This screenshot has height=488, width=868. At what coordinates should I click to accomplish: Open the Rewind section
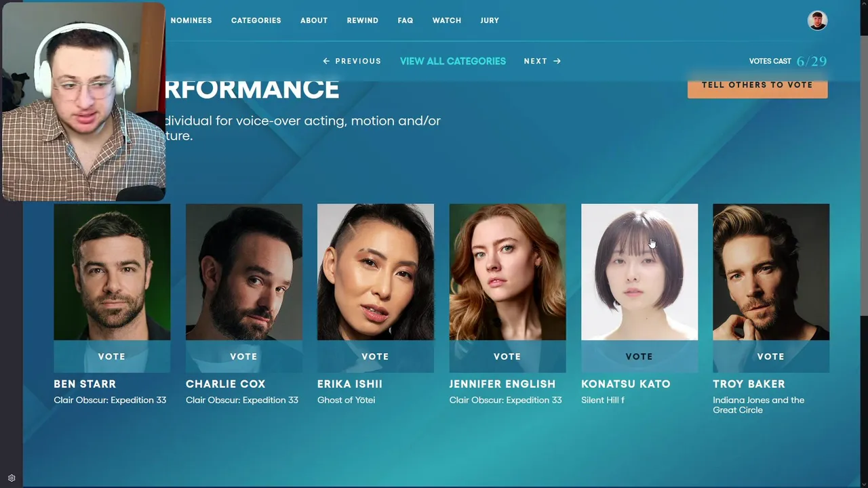pyautogui.click(x=362, y=20)
